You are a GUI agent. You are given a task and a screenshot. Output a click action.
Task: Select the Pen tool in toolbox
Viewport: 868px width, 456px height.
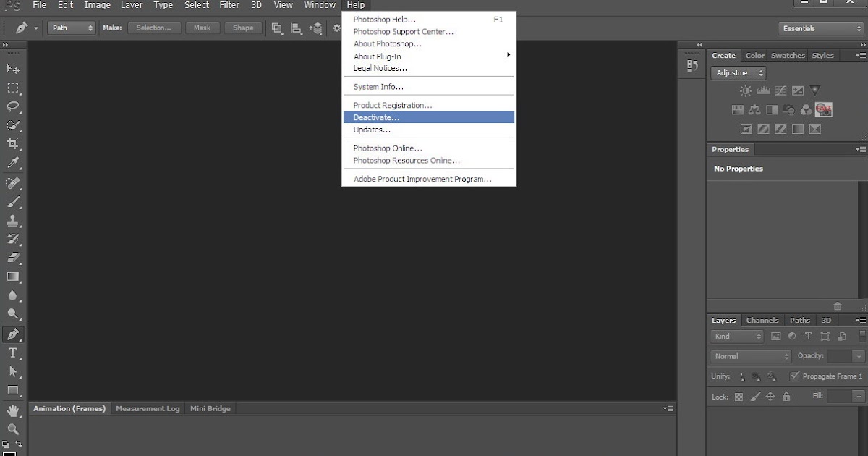click(x=13, y=334)
